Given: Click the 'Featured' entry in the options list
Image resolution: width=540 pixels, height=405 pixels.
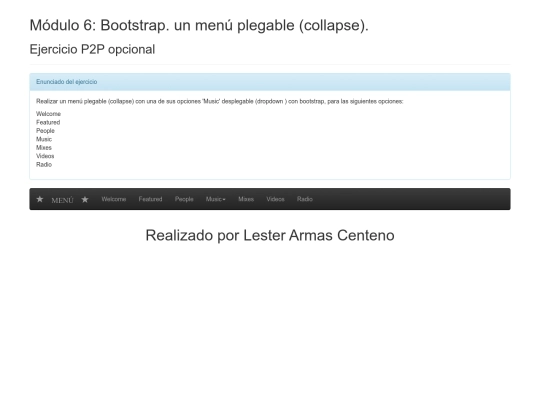Looking at the screenshot, I should click(x=48, y=122).
